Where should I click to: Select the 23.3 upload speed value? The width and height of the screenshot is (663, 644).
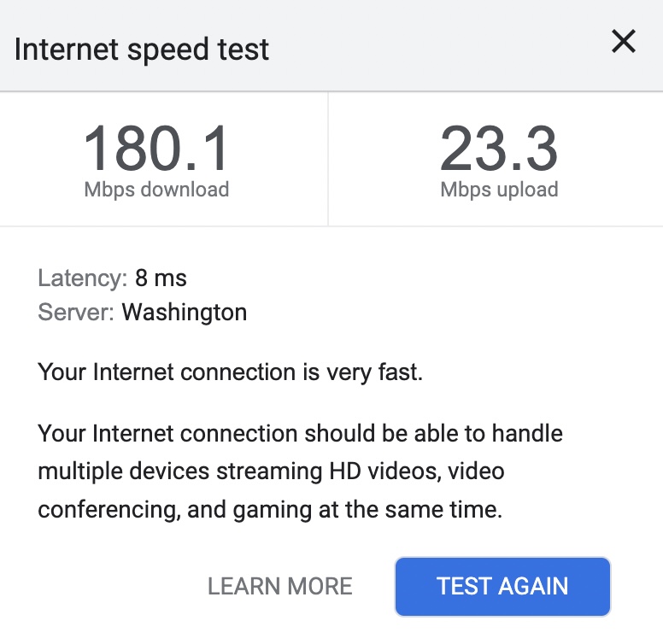tap(499, 149)
